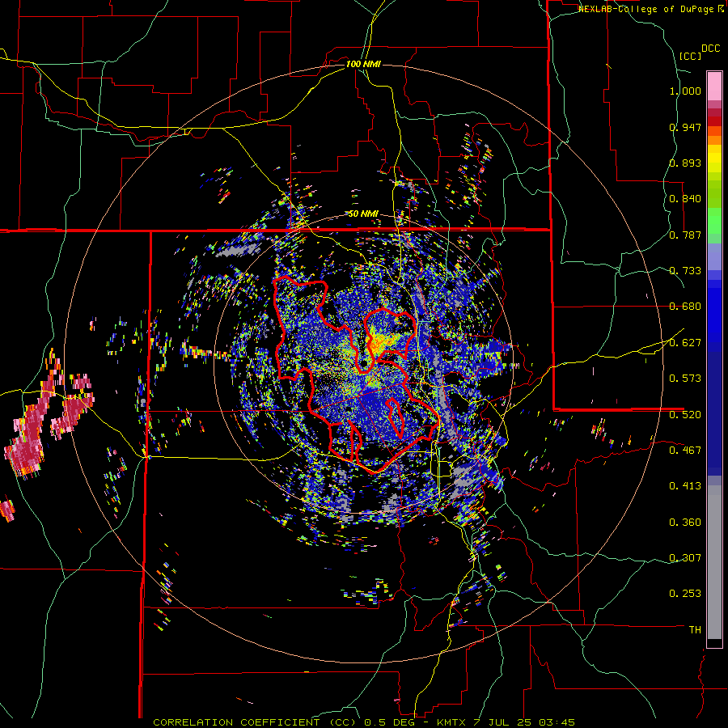The height and width of the screenshot is (728, 728).
Task: Select the 0.360 scale value
Action: (685, 523)
